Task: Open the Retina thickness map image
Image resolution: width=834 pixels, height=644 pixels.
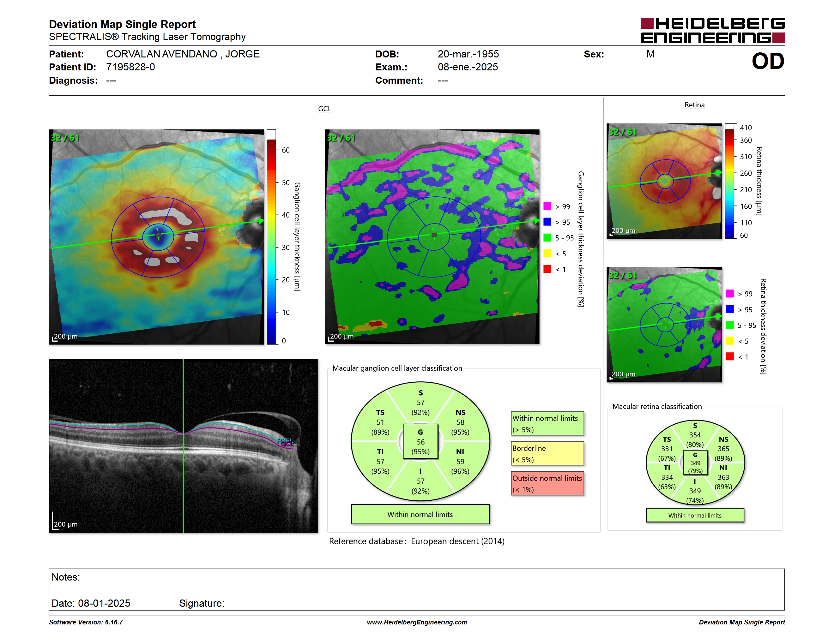Action: 664,181
